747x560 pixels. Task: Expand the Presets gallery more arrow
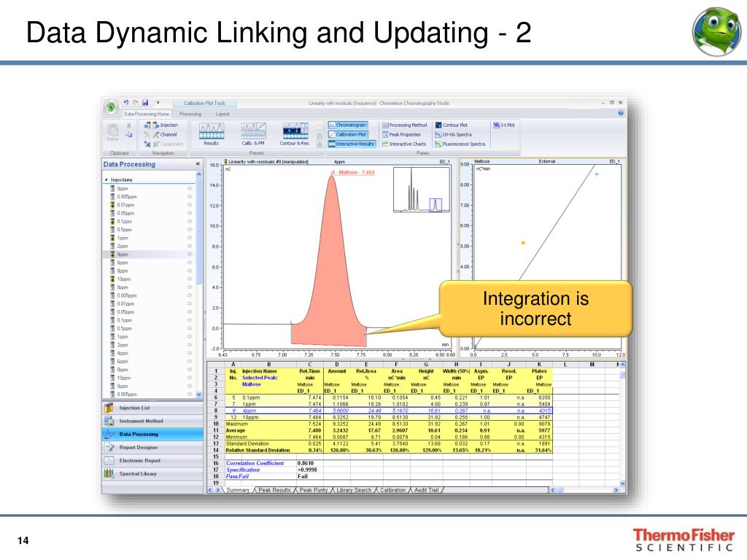tap(320, 144)
